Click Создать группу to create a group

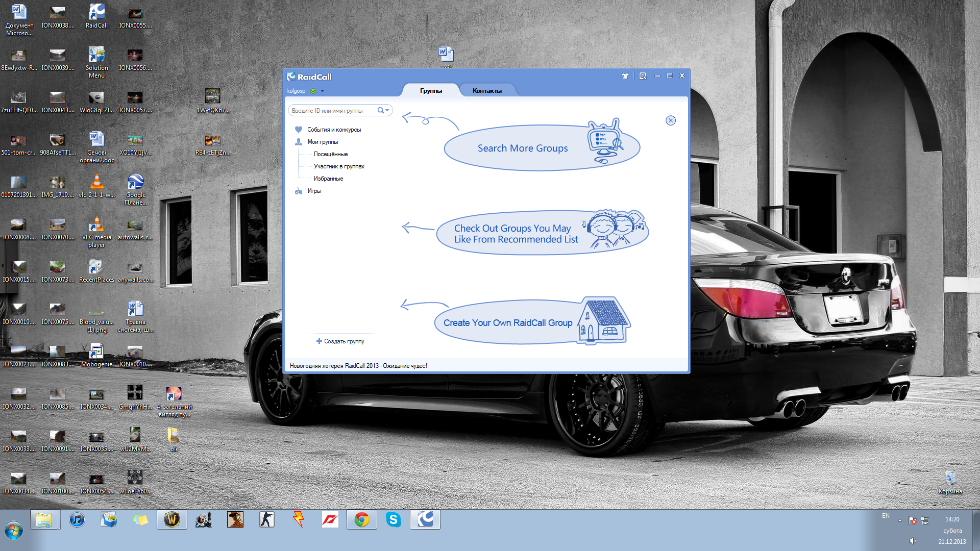(x=340, y=341)
